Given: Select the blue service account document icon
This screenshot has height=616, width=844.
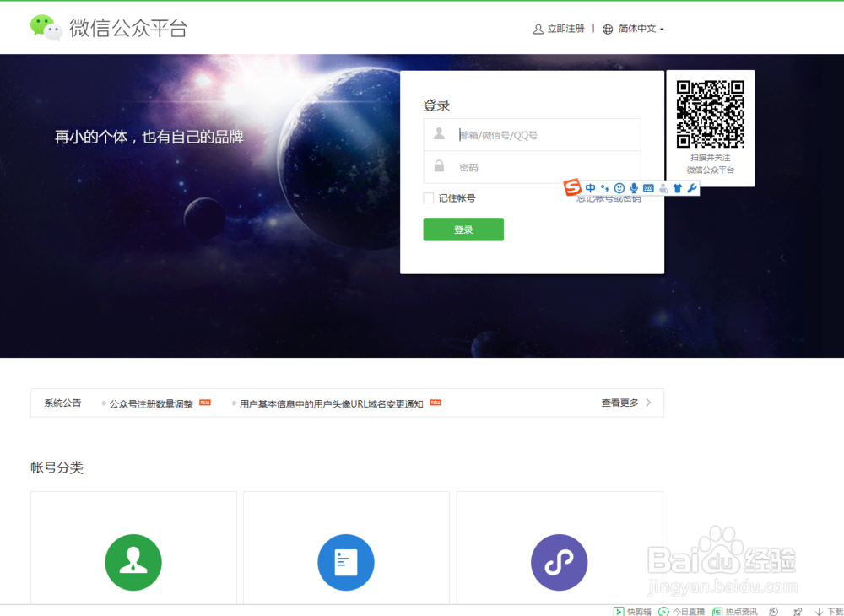Looking at the screenshot, I should pos(346,562).
